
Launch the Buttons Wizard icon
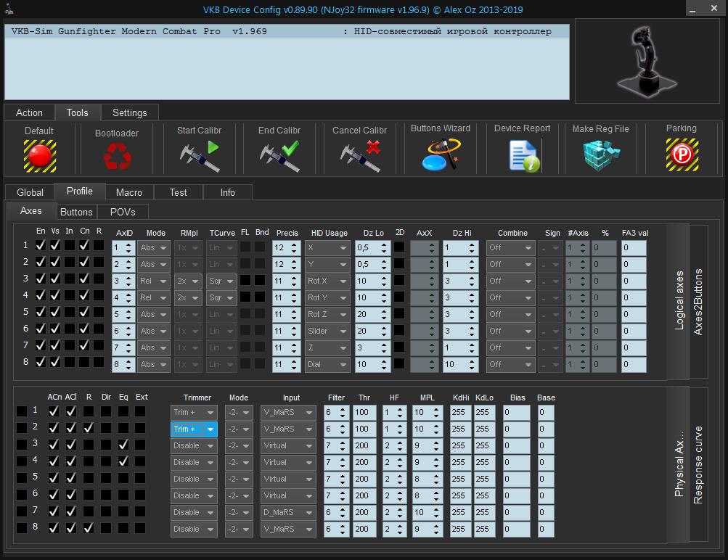click(441, 155)
